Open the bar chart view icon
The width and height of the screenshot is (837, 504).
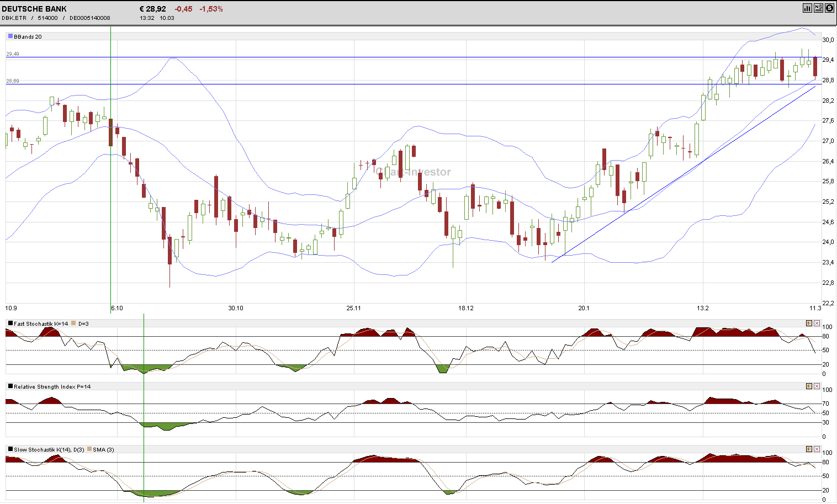807,8
